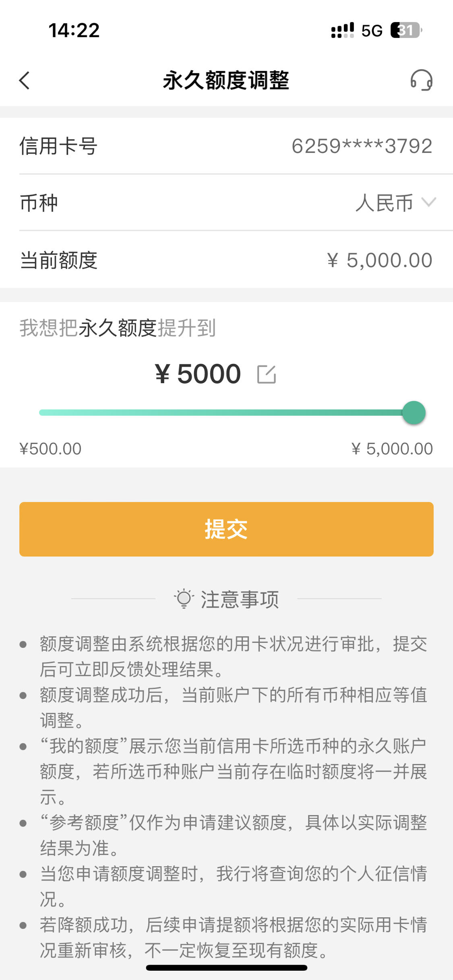453x980 pixels.
Task: Tap the edit amount pencil icon
Action: point(267,374)
